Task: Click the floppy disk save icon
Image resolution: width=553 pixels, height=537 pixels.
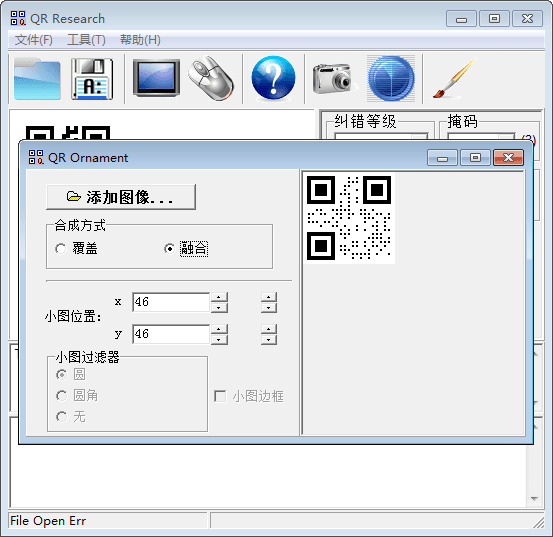Action: (x=92, y=79)
